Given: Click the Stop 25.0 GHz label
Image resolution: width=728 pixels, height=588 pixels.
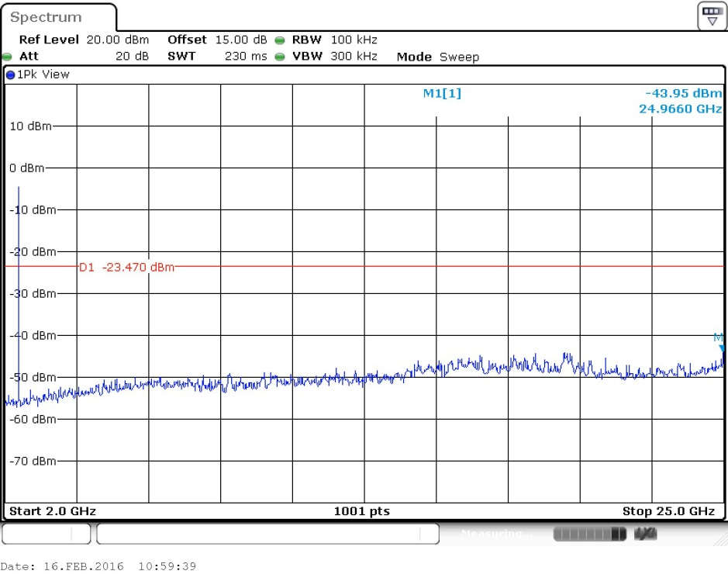Looking at the screenshot, I should click(668, 511).
